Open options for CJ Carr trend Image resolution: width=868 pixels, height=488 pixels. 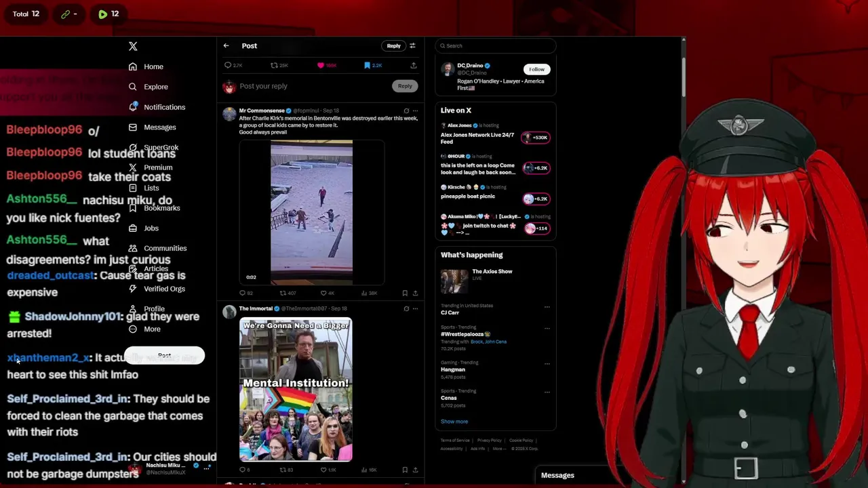pos(547,307)
